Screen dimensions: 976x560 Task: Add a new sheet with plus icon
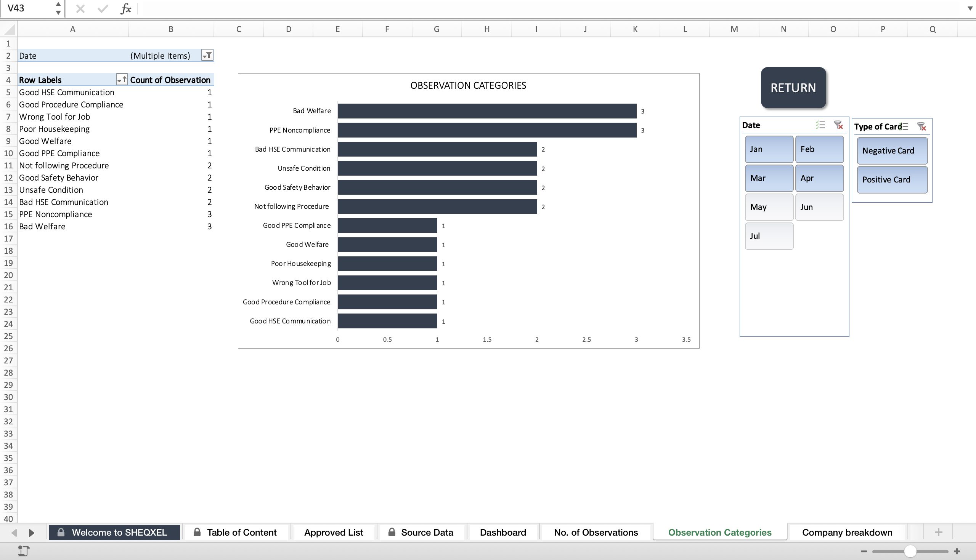[938, 532]
